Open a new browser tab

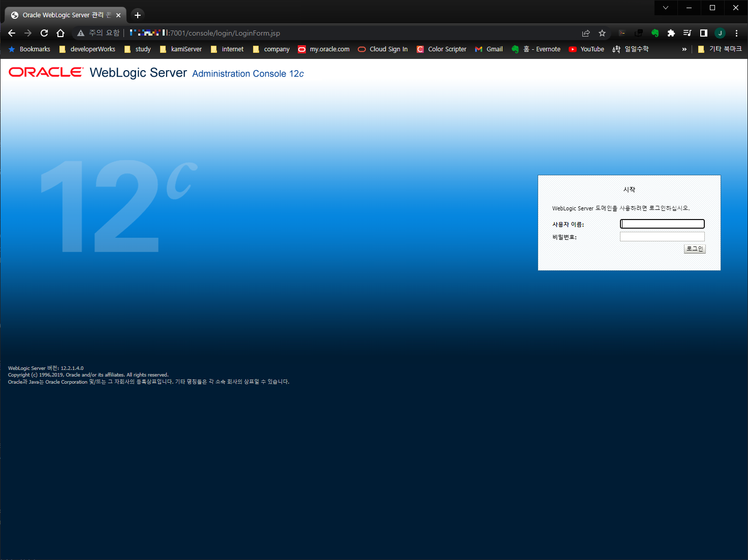[x=138, y=15]
